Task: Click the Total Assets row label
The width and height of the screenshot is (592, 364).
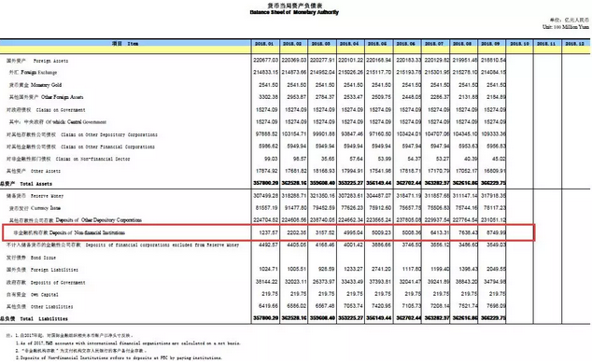Action: [x=26, y=184]
